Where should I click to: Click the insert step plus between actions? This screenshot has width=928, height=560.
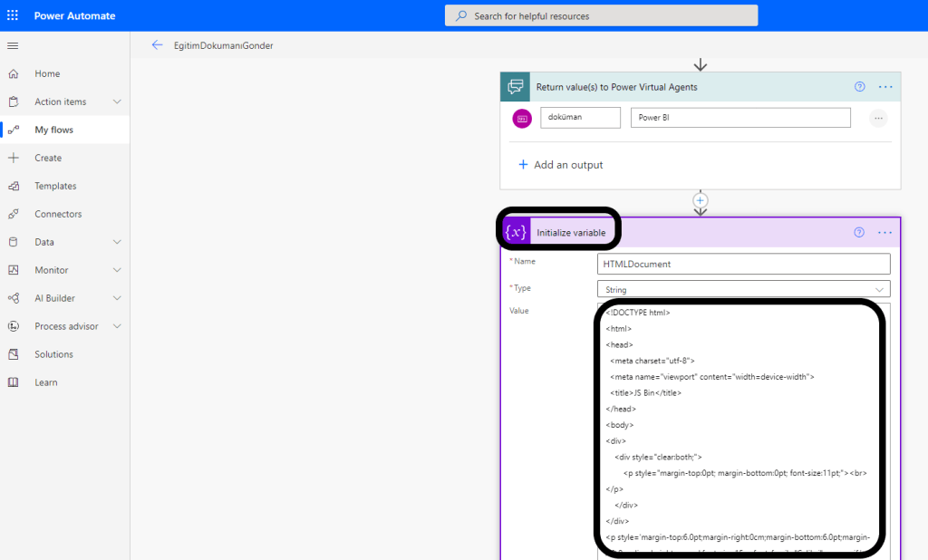click(700, 200)
